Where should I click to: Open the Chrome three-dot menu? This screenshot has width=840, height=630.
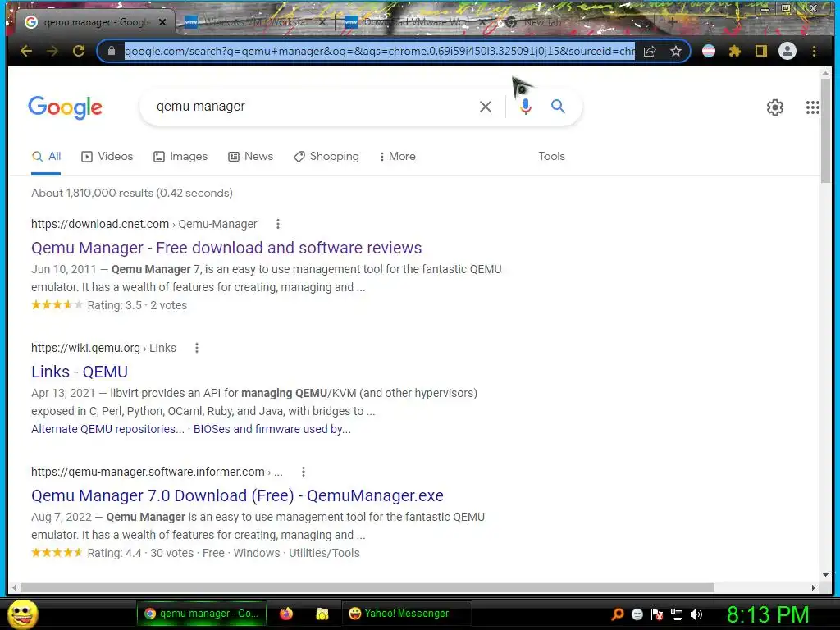click(814, 51)
